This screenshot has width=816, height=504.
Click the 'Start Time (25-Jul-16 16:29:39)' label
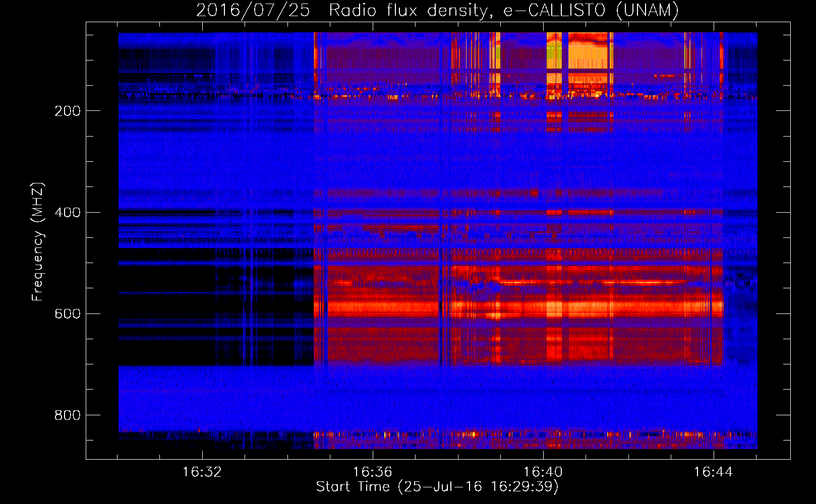point(437,487)
